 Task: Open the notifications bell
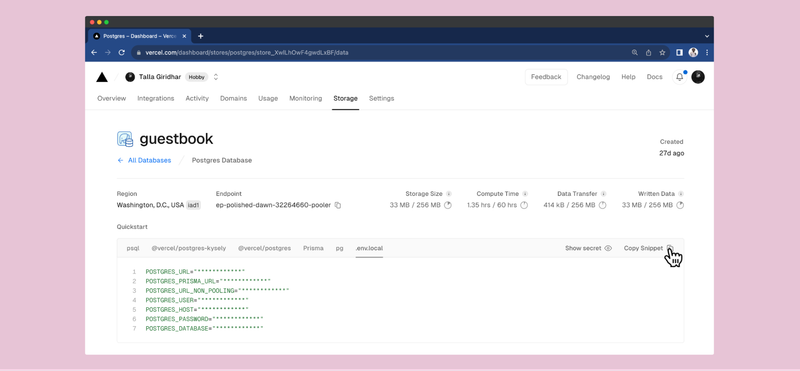tap(680, 77)
